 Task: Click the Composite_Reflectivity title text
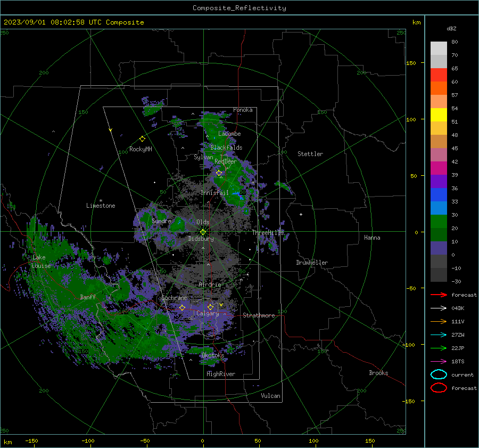tap(239, 8)
